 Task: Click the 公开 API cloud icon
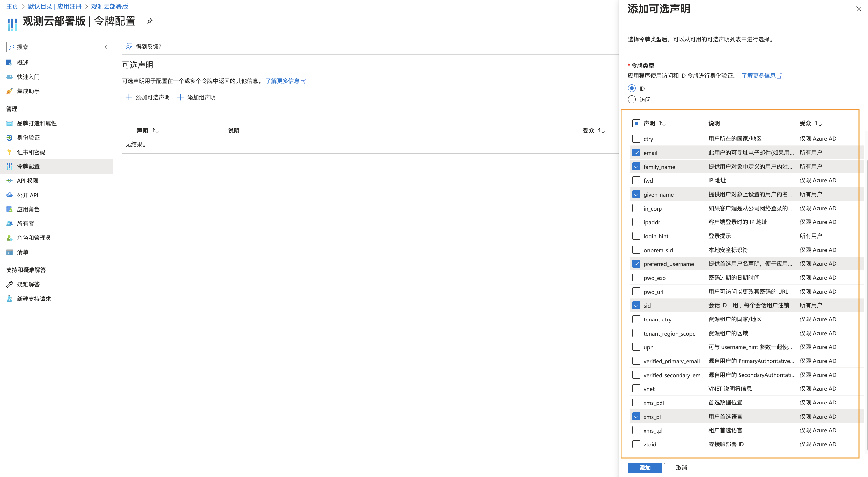tap(10, 195)
